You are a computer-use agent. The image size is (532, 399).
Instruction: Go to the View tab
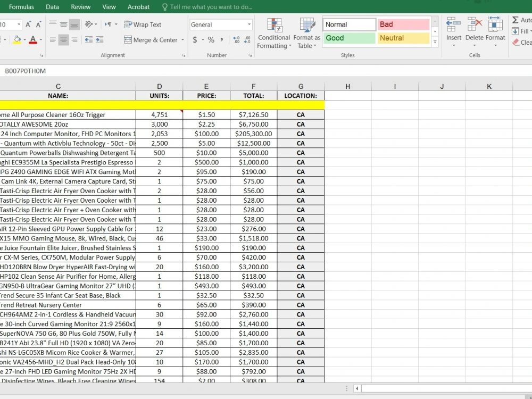click(109, 7)
